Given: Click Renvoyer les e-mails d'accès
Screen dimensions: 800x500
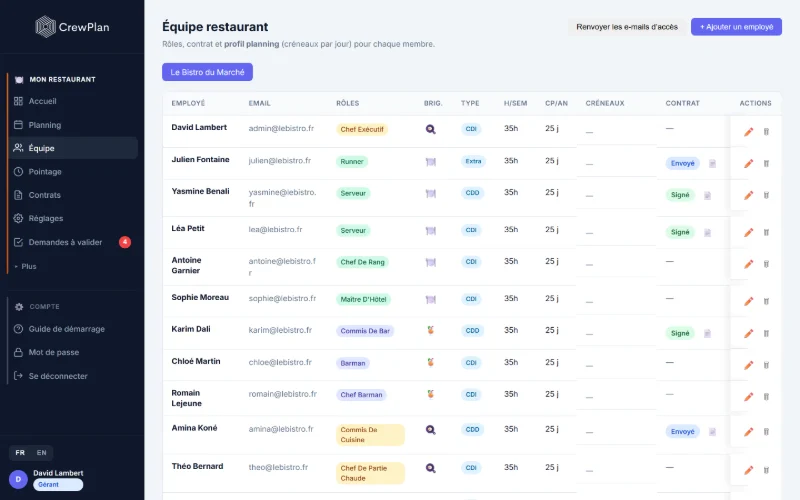Looking at the screenshot, I should pyautogui.click(x=627, y=27).
